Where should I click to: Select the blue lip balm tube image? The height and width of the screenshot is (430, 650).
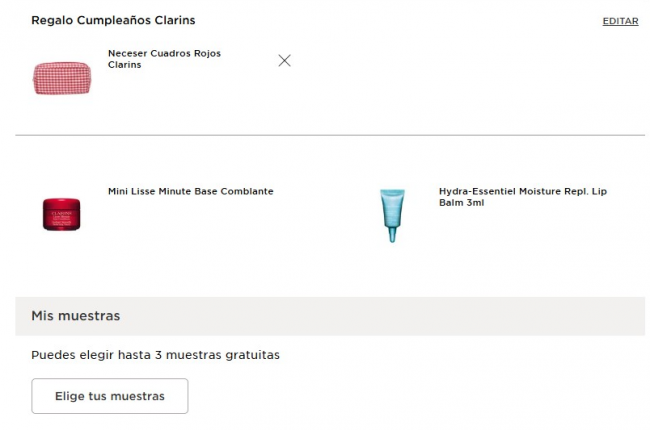pos(392,214)
